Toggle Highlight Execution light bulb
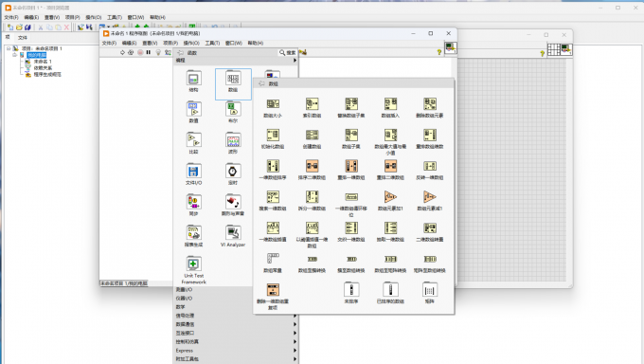Image resolution: width=644 pixels, height=364 pixels. (158, 53)
